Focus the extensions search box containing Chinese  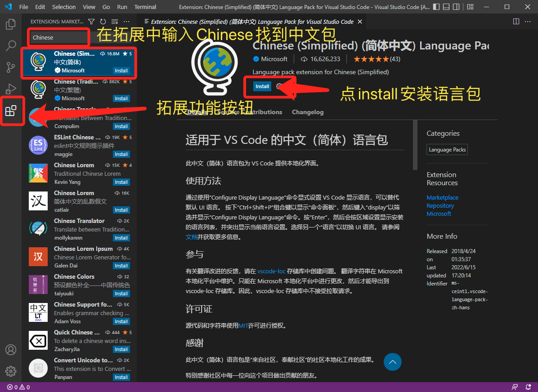58,37
